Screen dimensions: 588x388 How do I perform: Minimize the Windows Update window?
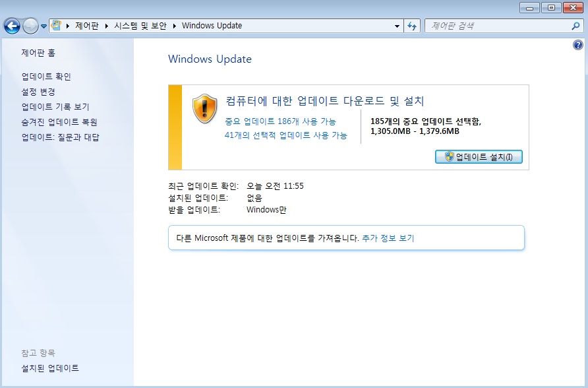click(530, 7)
